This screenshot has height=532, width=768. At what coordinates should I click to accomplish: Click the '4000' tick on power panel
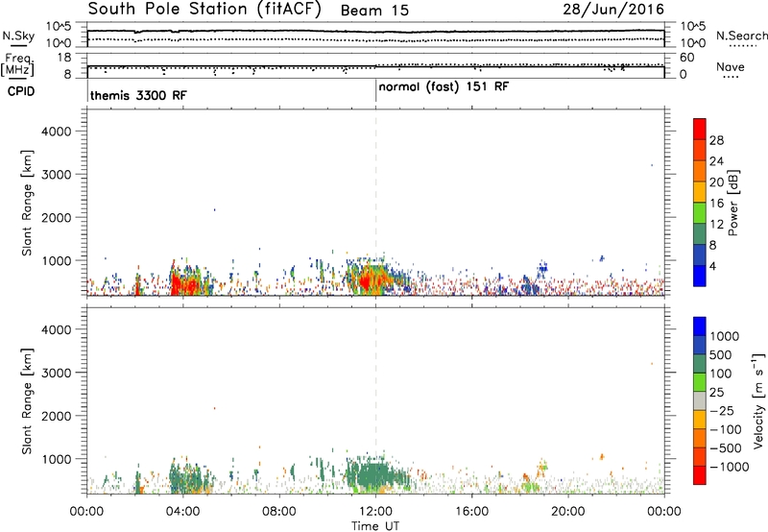(57, 132)
